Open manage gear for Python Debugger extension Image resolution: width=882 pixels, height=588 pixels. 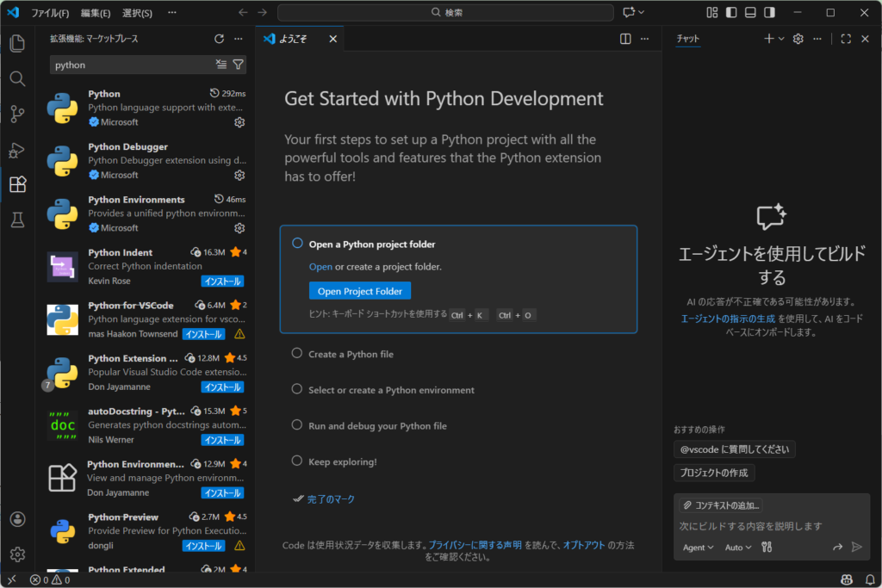239,175
